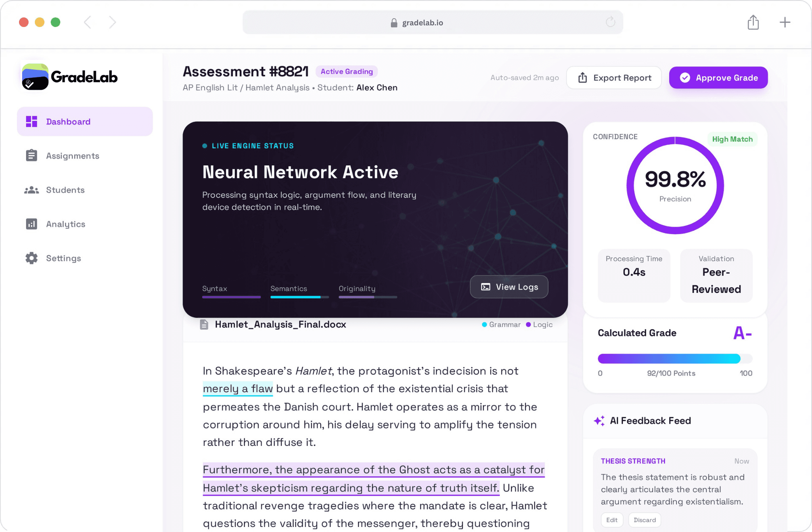The image size is (812, 532).
Task: Click the Export Report button
Action: [614, 78]
